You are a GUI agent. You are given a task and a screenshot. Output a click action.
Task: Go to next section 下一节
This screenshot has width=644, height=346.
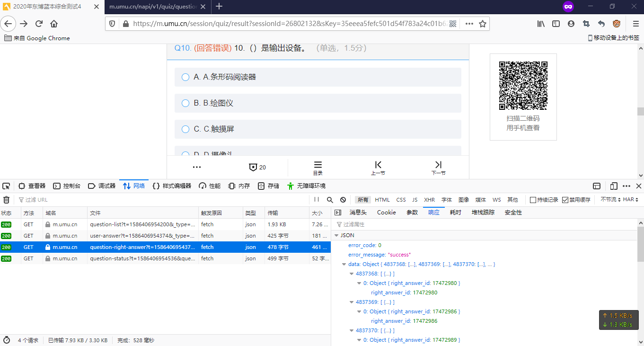[x=438, y=168]
